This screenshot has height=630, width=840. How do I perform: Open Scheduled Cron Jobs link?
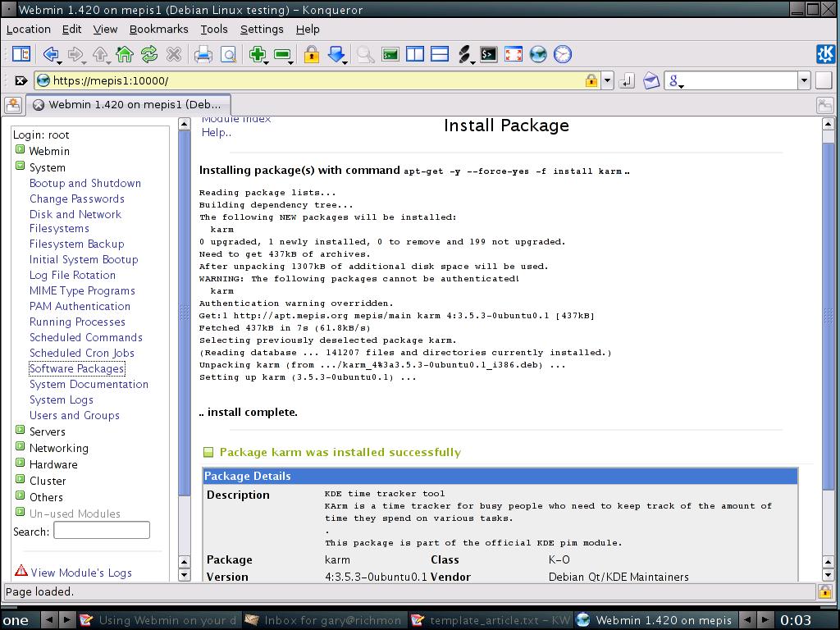click(x=81, y=353)
